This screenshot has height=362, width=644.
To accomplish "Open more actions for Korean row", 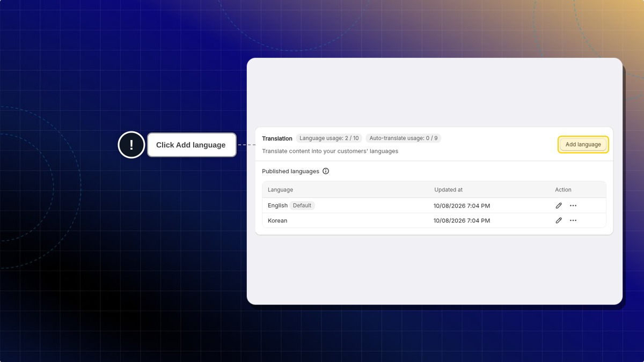I will pos(573,220).
